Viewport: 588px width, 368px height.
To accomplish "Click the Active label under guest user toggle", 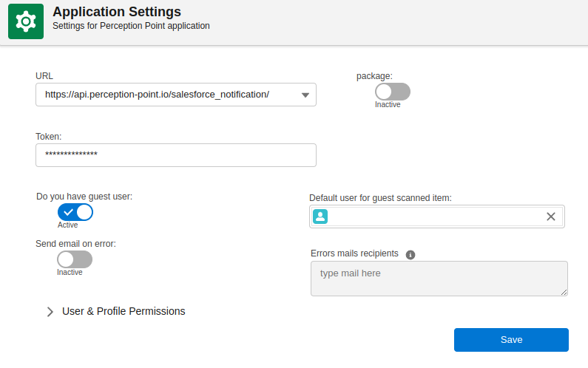I will coord(67,225).
